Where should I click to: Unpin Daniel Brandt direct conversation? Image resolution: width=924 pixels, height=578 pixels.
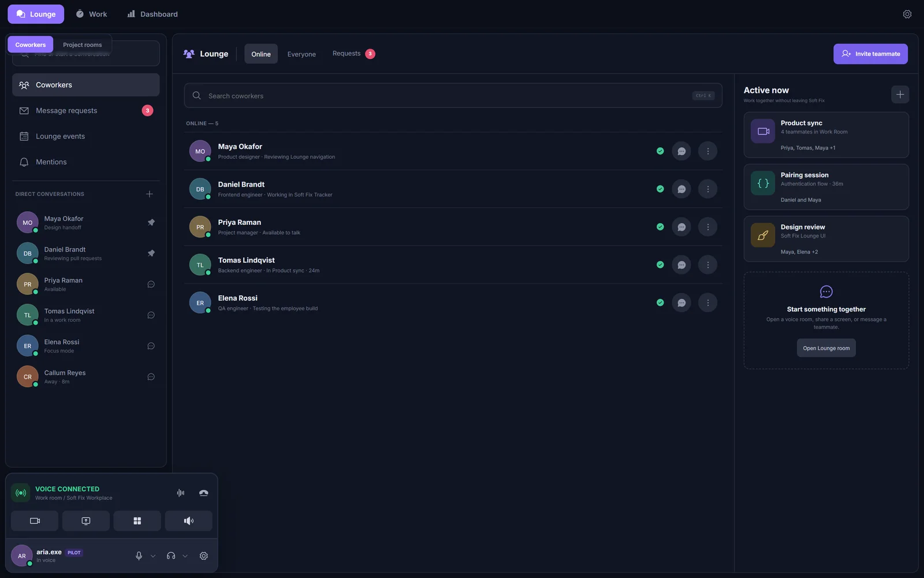151,253
